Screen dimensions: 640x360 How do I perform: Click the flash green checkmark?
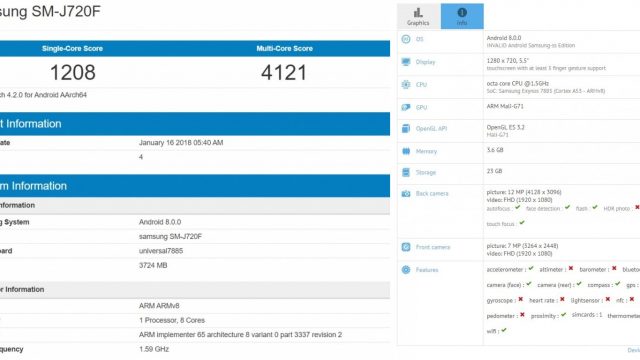[595, 208]
